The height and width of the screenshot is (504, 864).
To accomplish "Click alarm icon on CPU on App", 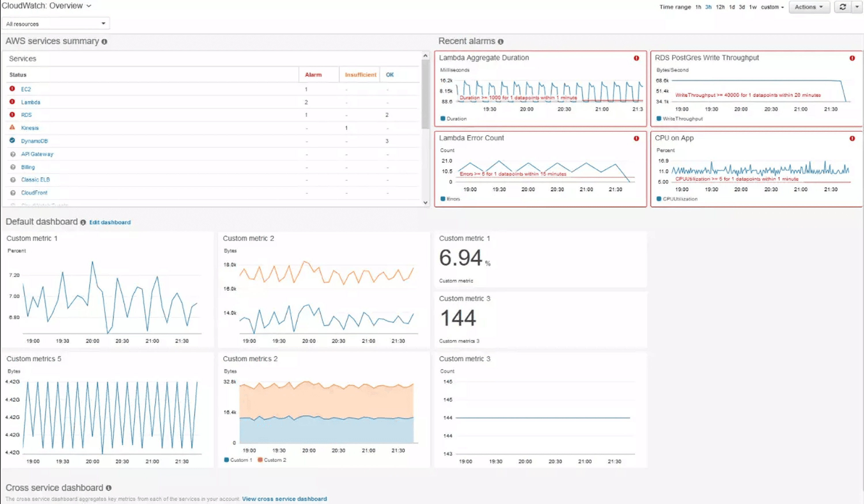I will (852, 139).
